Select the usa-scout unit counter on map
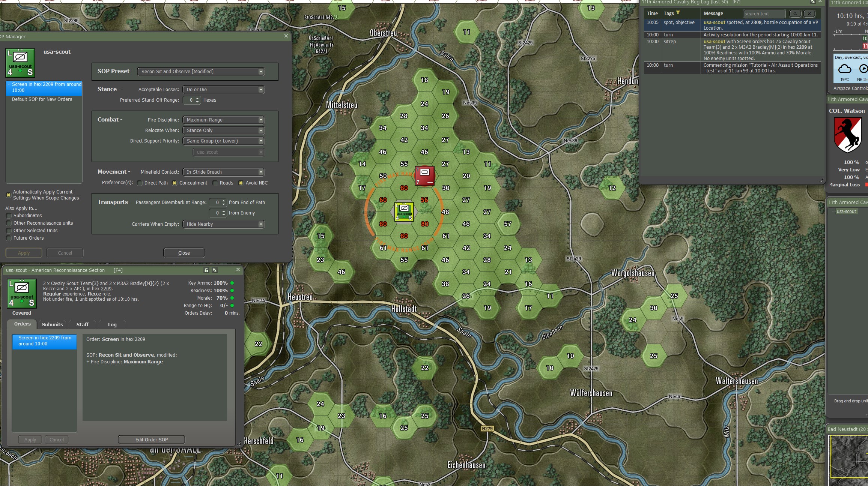This screenshot has width=868, height=486. [404, 212]
